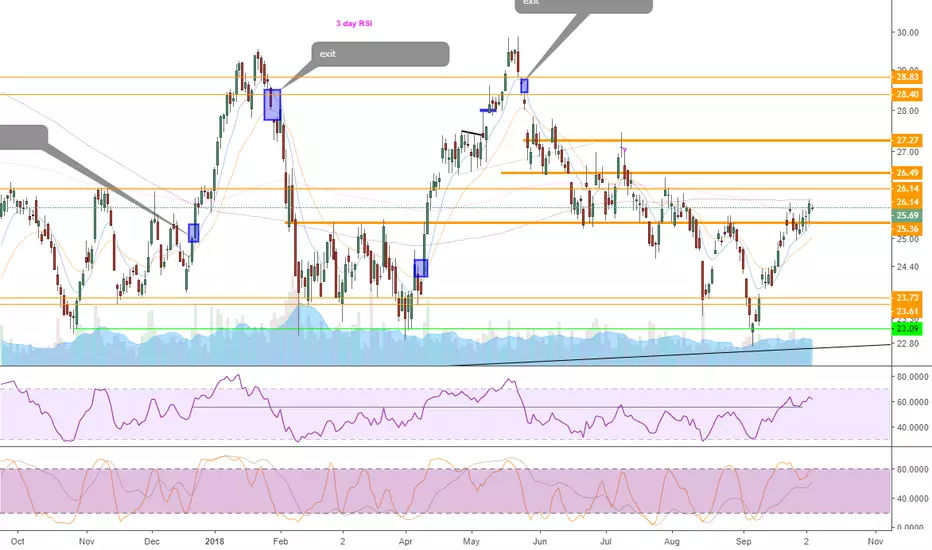
Task: Click the 25.00 price axis value
Action: (x=908, y=240)
